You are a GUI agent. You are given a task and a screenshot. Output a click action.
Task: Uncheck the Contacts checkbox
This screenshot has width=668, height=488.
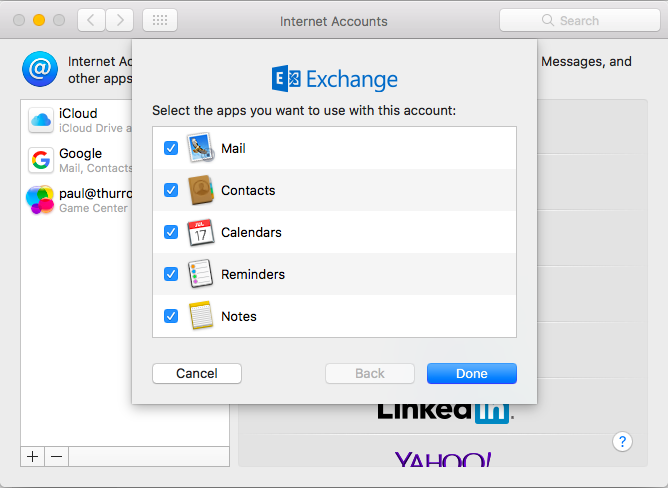click(171, 190)
